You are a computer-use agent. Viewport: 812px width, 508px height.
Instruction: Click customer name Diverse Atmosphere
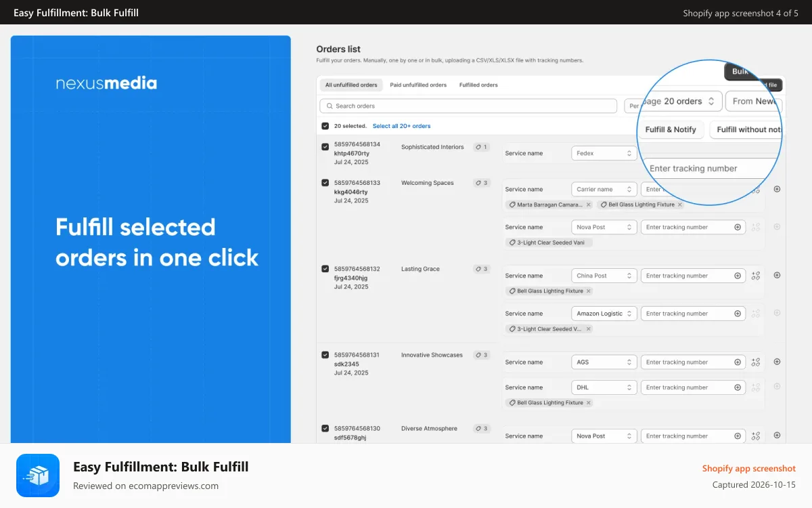pyautogui.click(x=429, y=429)
